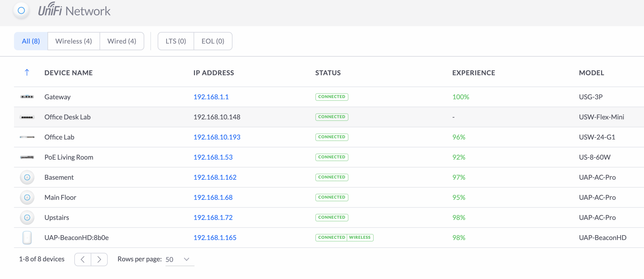
Task: Click the USG-3P model text
Action: coord(591,97)
